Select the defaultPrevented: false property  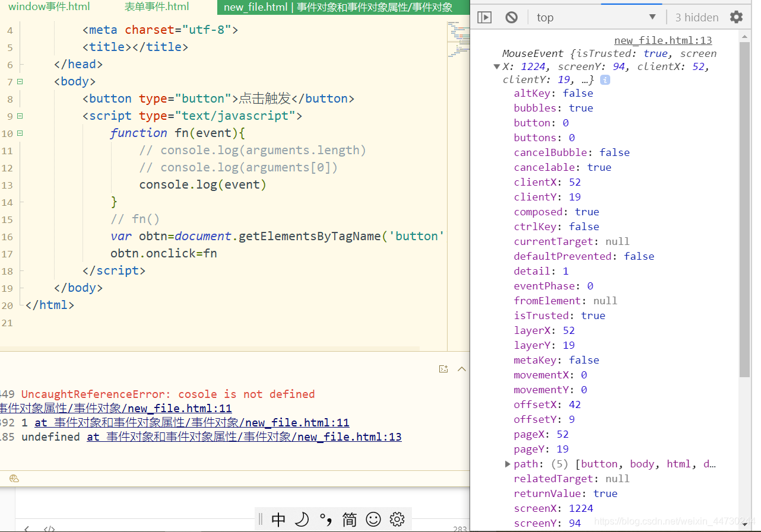584,256
